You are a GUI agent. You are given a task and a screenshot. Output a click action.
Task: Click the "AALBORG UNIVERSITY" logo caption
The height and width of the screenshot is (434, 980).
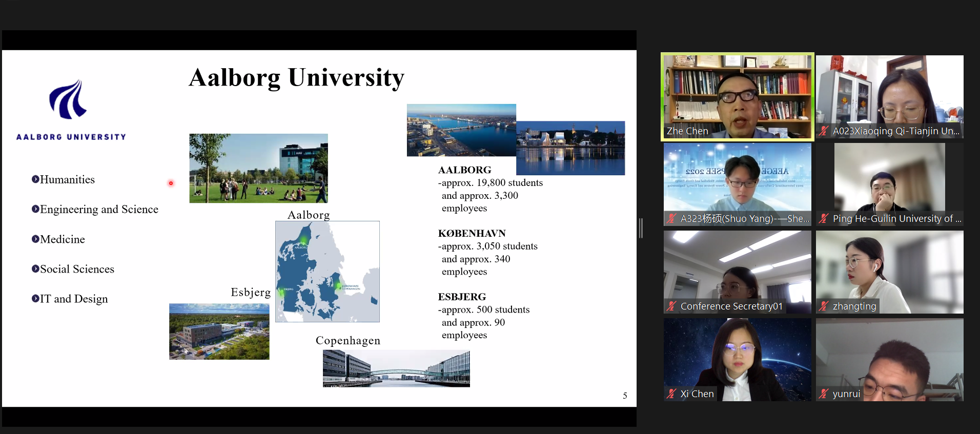[x=71, y=137]
